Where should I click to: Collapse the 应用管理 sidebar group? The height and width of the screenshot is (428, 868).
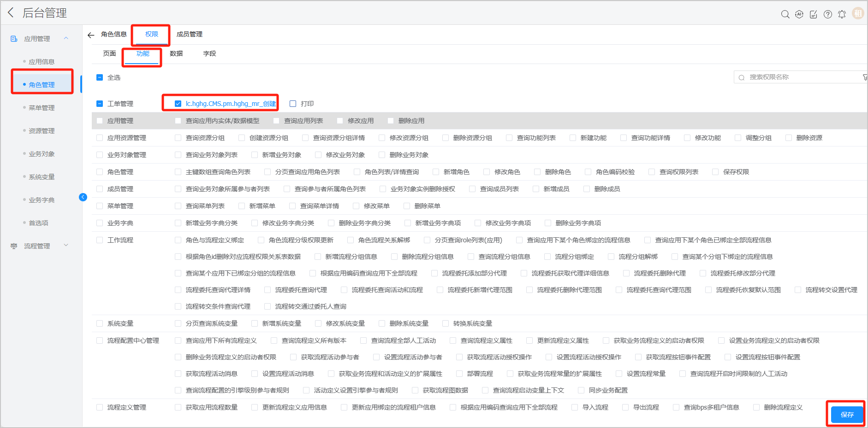click(66, 38)
